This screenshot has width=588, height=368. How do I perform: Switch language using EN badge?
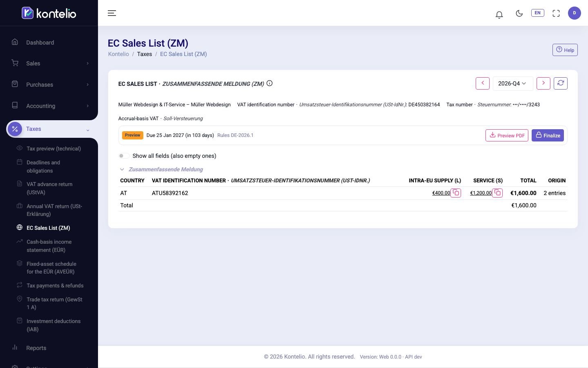coord(537,13)
